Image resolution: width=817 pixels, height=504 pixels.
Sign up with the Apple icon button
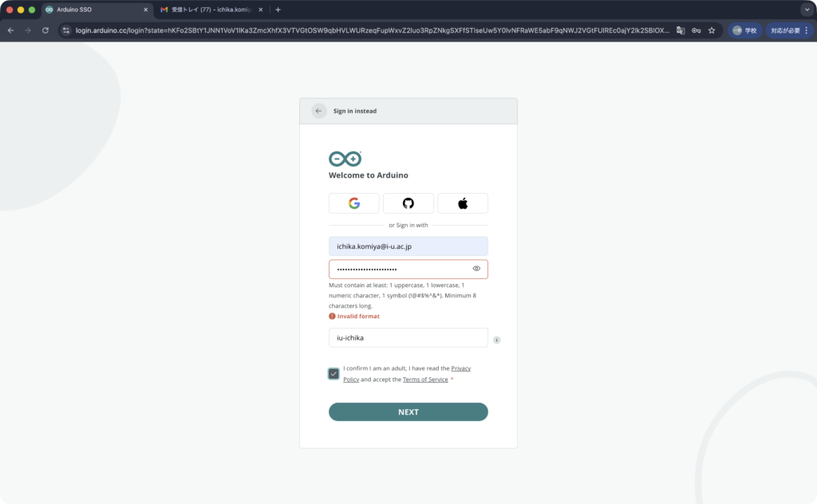click(x=463, y=203)
